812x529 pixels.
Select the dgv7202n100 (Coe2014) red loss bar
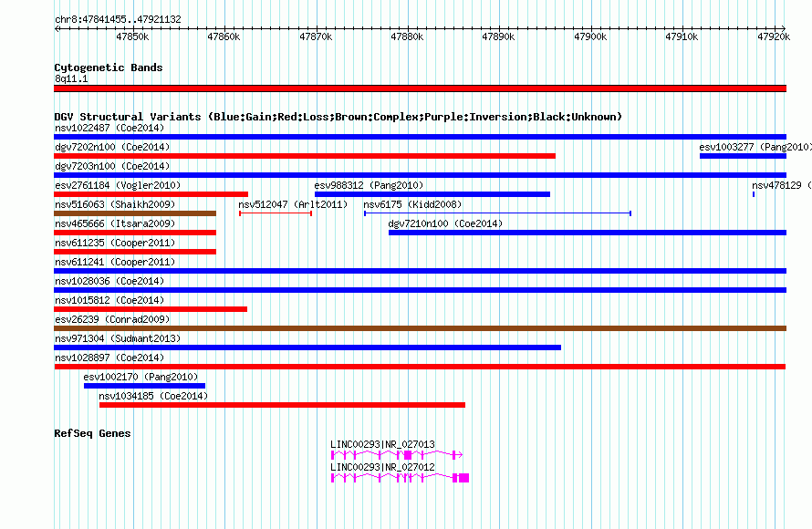point(305,156)
